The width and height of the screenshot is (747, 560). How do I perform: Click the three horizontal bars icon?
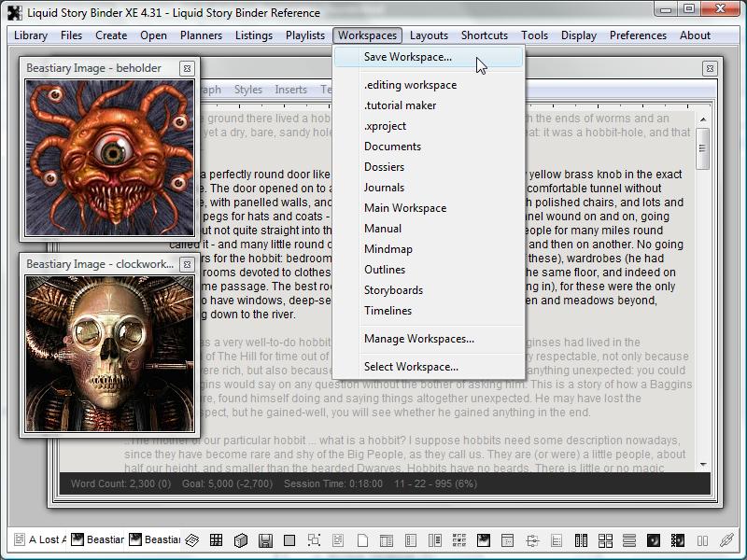628,539
